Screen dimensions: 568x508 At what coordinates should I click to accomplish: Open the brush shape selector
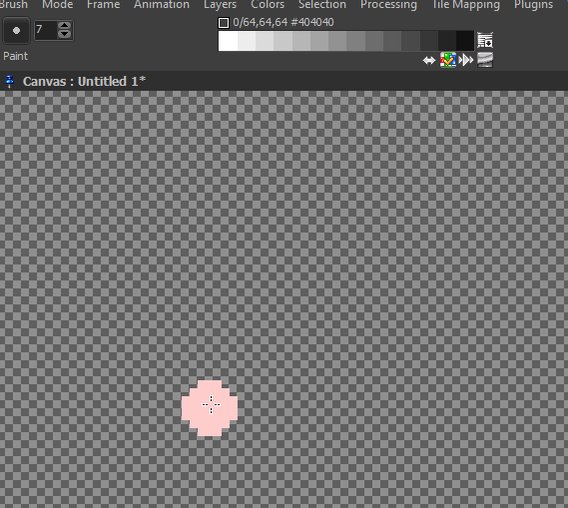pos(16,30)
